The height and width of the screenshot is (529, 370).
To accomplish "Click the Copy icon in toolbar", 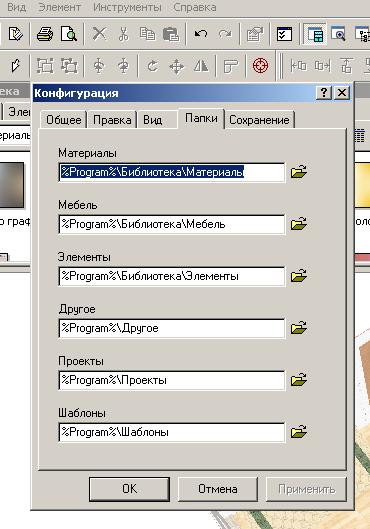I will point(147,34).
